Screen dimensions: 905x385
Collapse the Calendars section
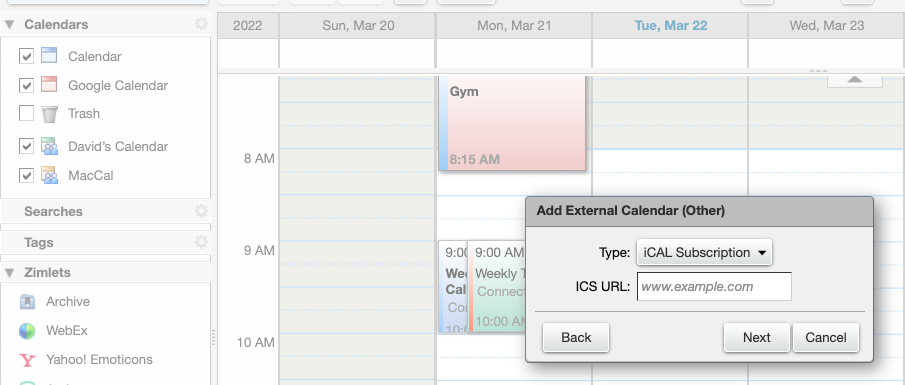pos(9,25)
